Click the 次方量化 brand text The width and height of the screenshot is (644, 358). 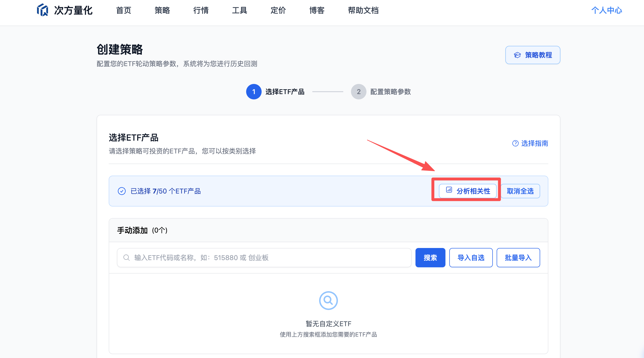[x=73, y=10]
